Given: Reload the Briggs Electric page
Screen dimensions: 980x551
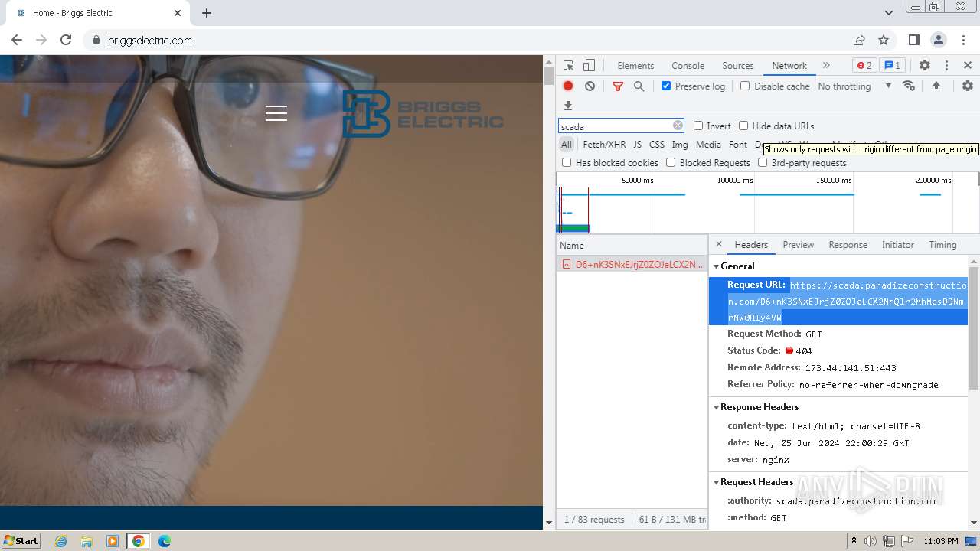Looking at the screenshot, I should (x=66, y=40).
